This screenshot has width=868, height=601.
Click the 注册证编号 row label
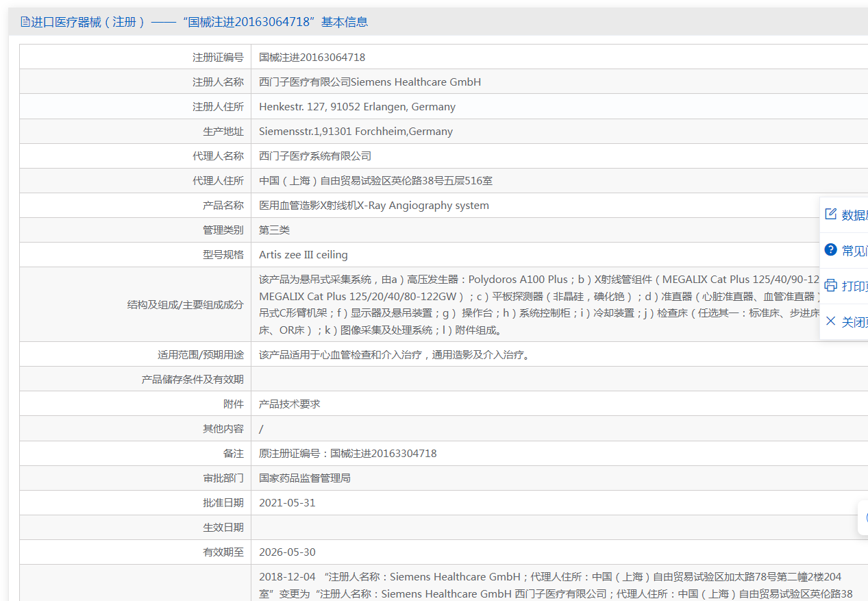point(218,58)
